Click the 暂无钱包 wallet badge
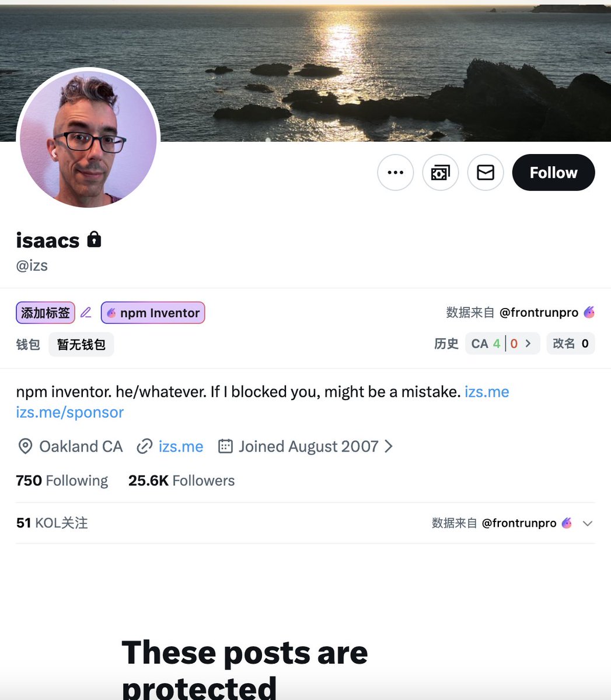The image size is (611, 700). 81,344
